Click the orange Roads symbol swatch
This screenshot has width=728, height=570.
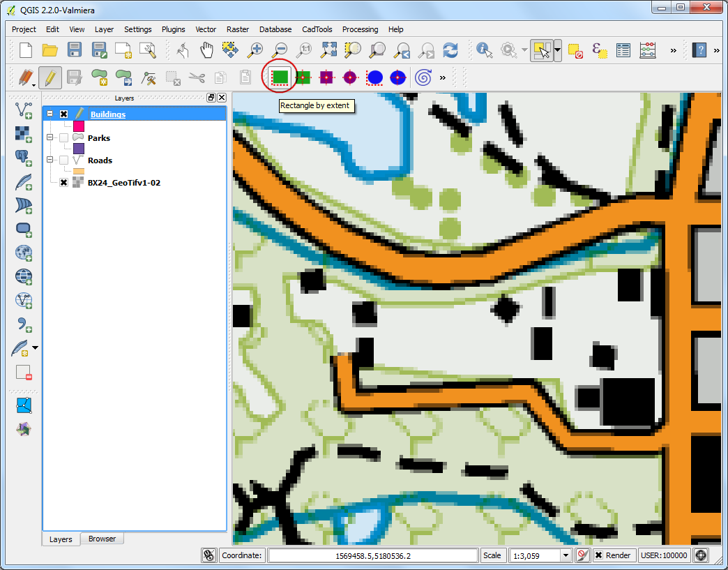79,171
